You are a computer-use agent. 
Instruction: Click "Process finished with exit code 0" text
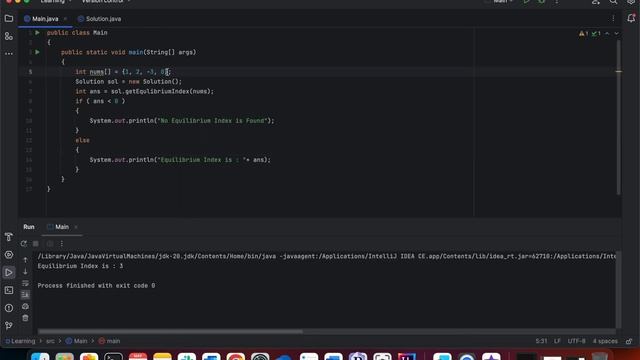coord(96,286)
